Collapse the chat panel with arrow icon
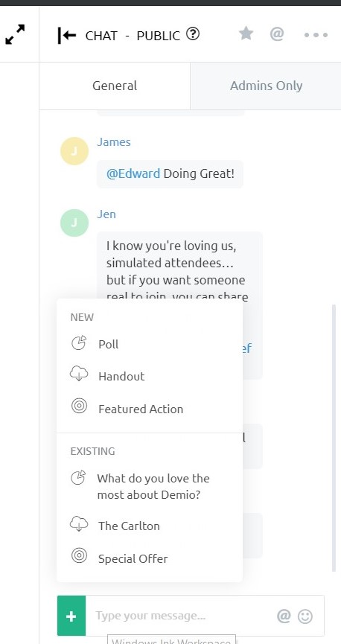Viewport: 341px width, 644px height. (67, 35)
